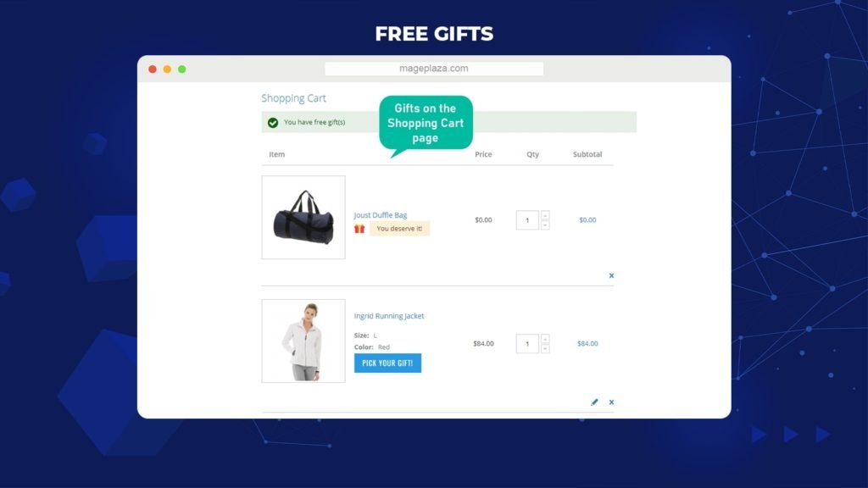Viewport: 868px width, 488px height.
Task: Click the green checkmark success icon
Action: click(x=273, y=122)
